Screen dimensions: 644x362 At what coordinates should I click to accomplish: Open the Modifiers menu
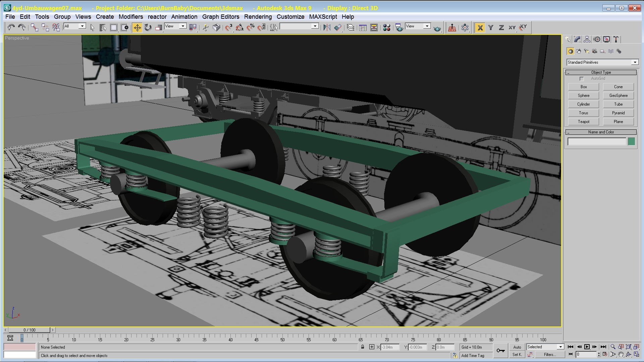130,17
